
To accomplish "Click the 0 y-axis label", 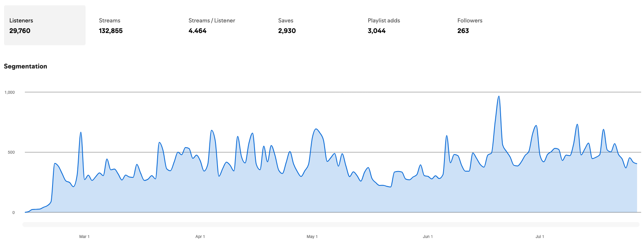I will 13,213.
